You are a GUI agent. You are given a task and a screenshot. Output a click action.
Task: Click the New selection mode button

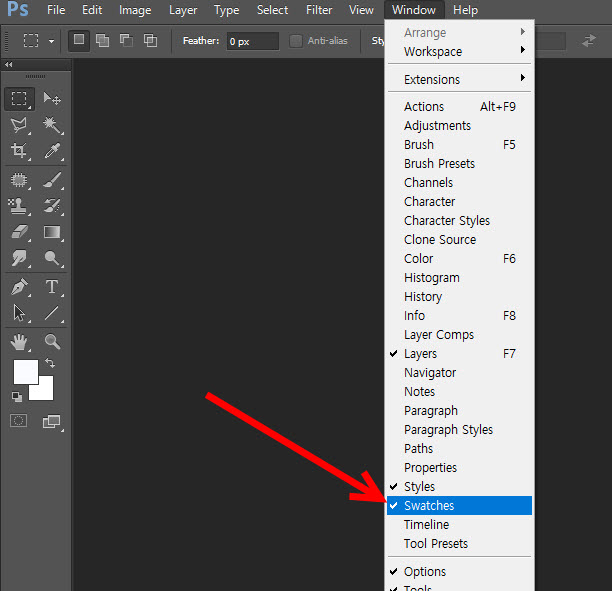click(79, 40)
